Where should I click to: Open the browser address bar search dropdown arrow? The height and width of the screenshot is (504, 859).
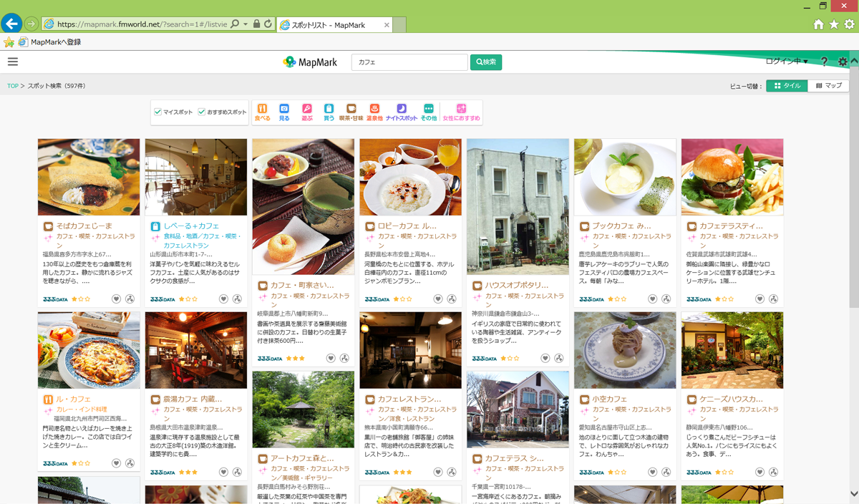pyautogui.click(x=246, y=24)
